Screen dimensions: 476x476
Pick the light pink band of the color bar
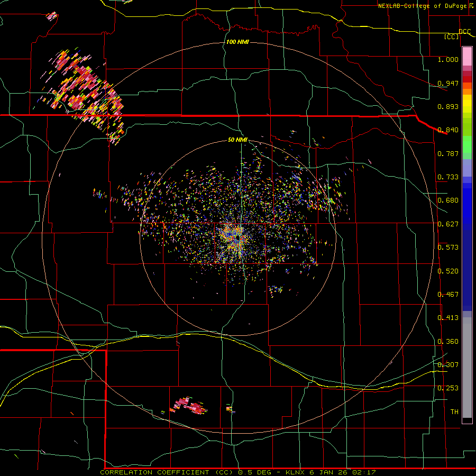(467, 57)
